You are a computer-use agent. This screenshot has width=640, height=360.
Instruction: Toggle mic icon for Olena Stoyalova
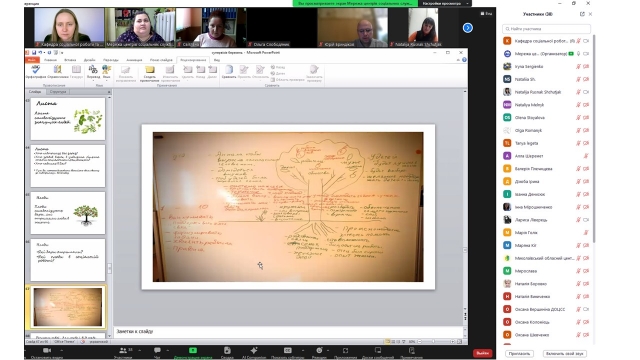tap(578, 118)
